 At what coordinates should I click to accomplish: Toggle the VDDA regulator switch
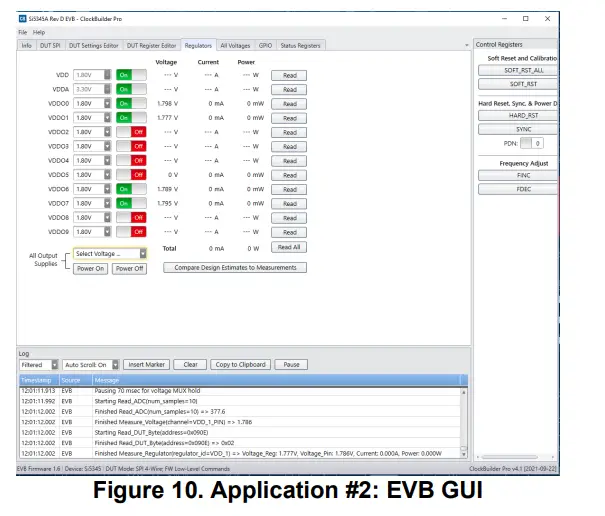pyautogui.click(x=131, y=89)
